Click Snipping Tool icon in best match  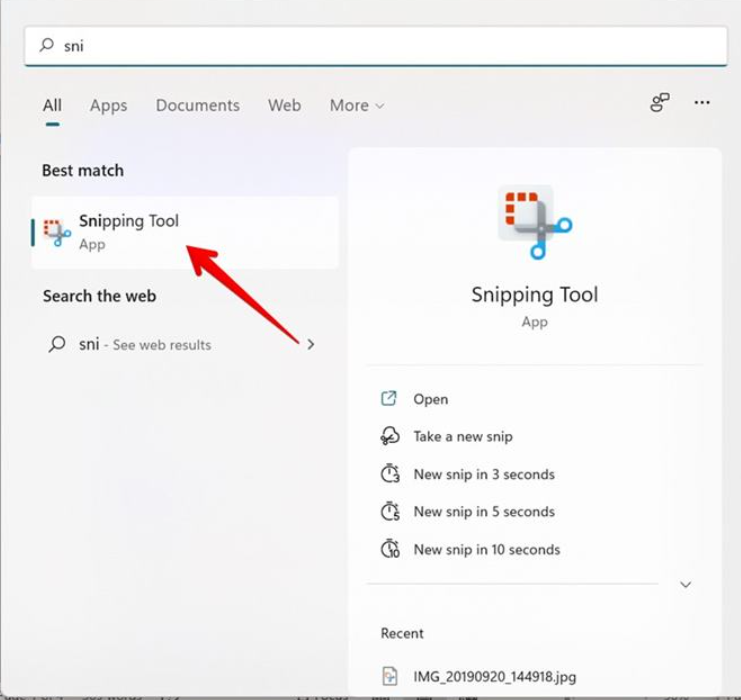pyautogui.click(x=57, y=233)
